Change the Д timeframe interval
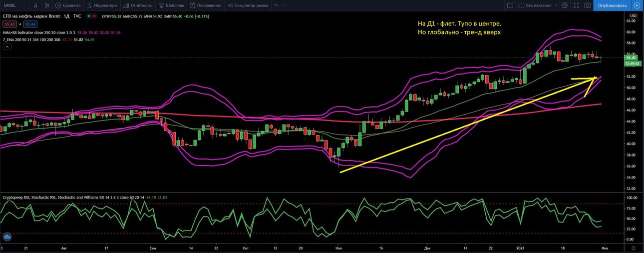Screen dimensions: 644x253 point(35,5)
